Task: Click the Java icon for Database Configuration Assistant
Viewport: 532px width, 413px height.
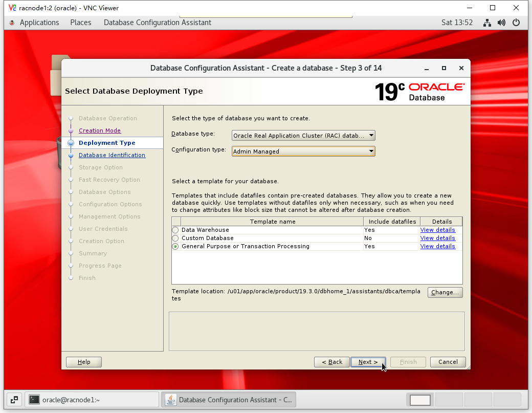Action: pos(171,400)
